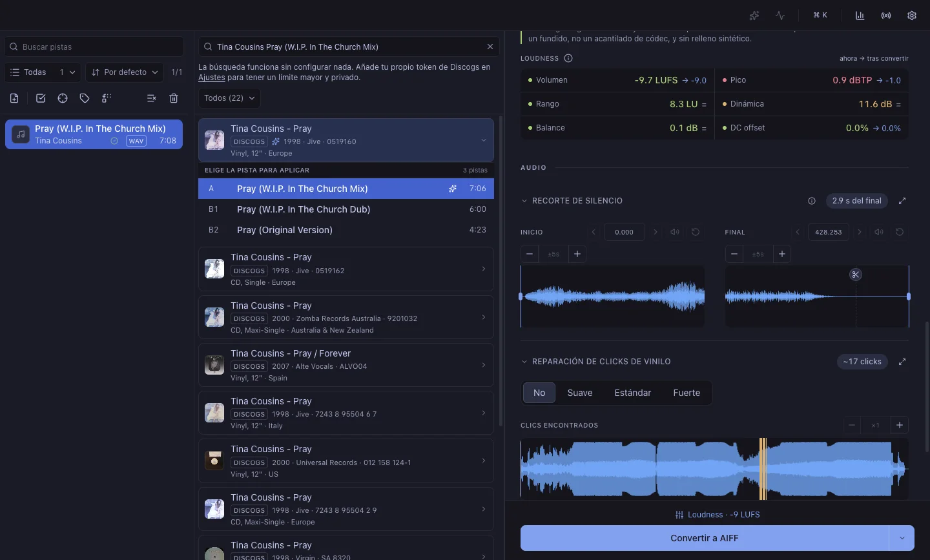Open the Todas filter dropdown

43,72
